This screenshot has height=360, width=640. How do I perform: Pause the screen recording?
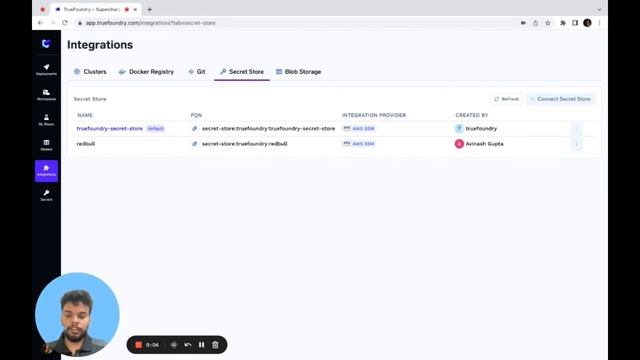201,345
